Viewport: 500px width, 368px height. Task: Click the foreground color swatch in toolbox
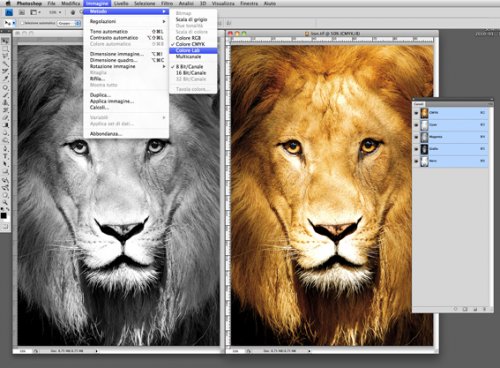click(x=4, y=215)
